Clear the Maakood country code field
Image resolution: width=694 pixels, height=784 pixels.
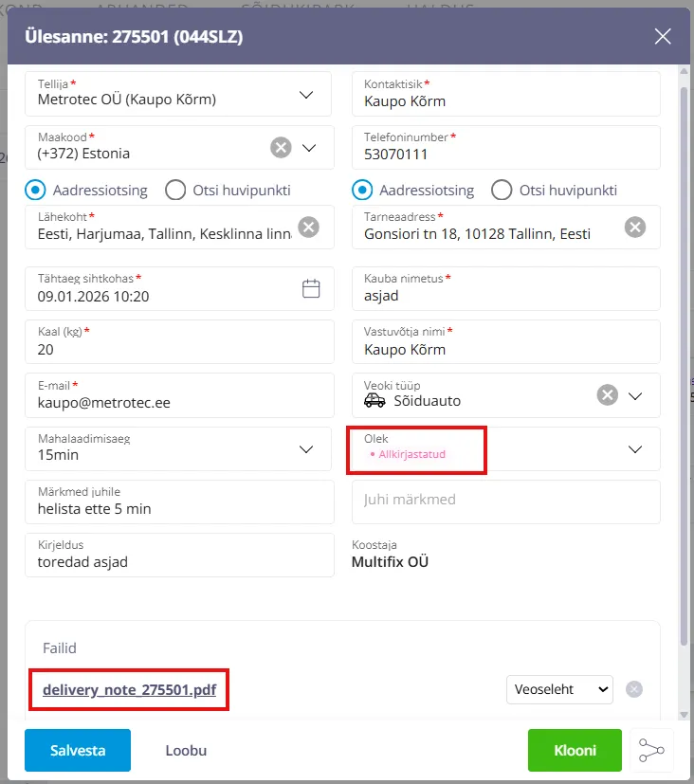(281, 147)
